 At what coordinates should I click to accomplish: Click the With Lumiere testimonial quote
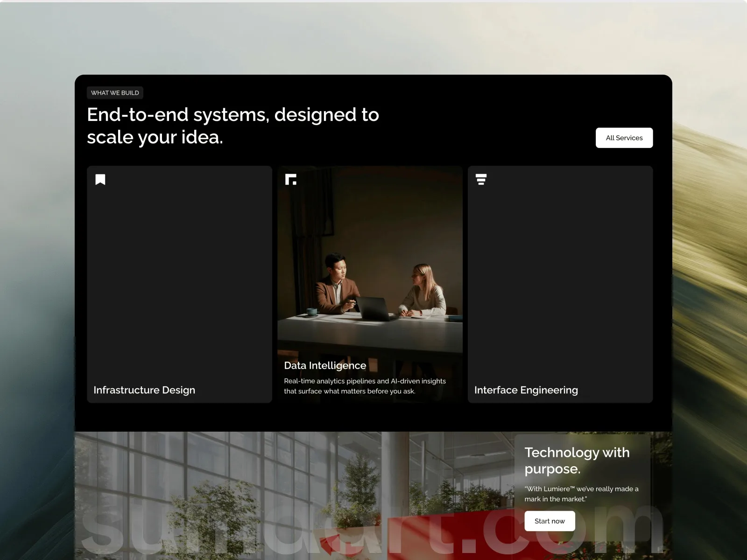click(x=581, y=494)
